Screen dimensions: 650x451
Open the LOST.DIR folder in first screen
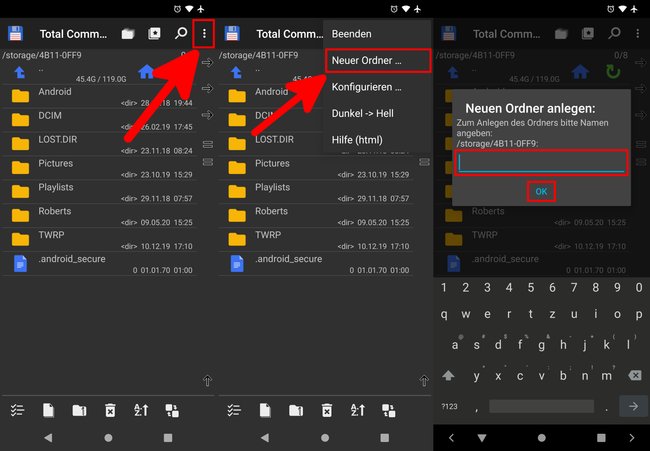[x=99, y=144]
